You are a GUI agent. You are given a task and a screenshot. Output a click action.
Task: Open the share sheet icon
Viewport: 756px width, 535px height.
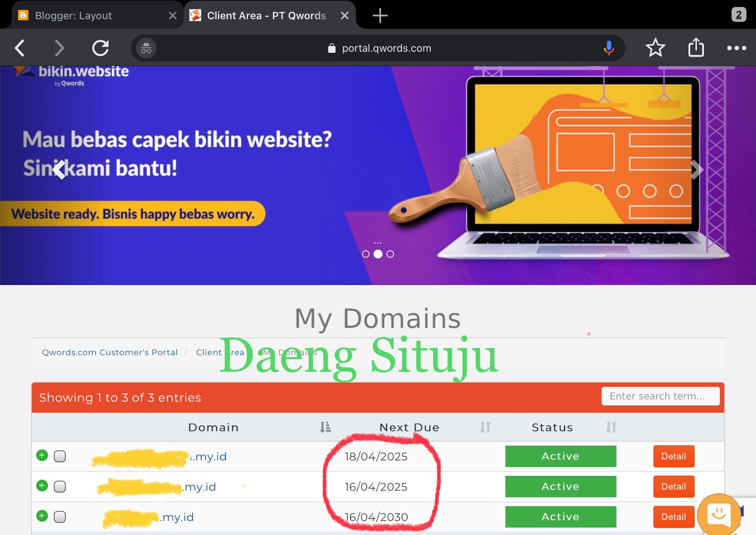coord(696,47)
